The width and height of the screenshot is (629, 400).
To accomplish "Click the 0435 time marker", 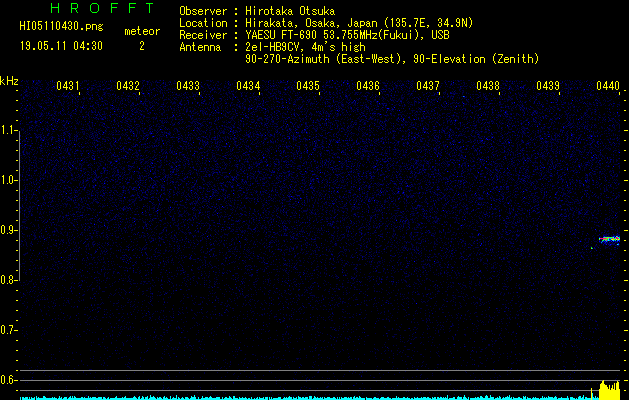I will (x=308, y=86).
